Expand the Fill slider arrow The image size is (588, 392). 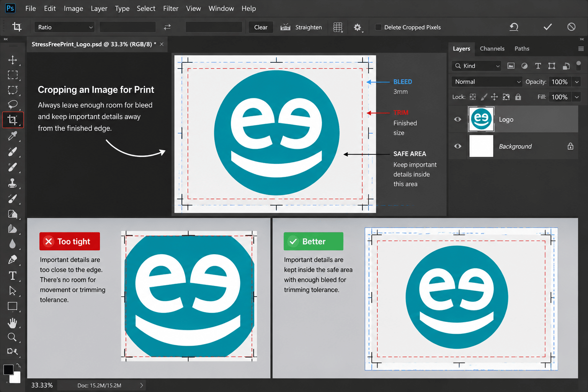pos(577,97)
